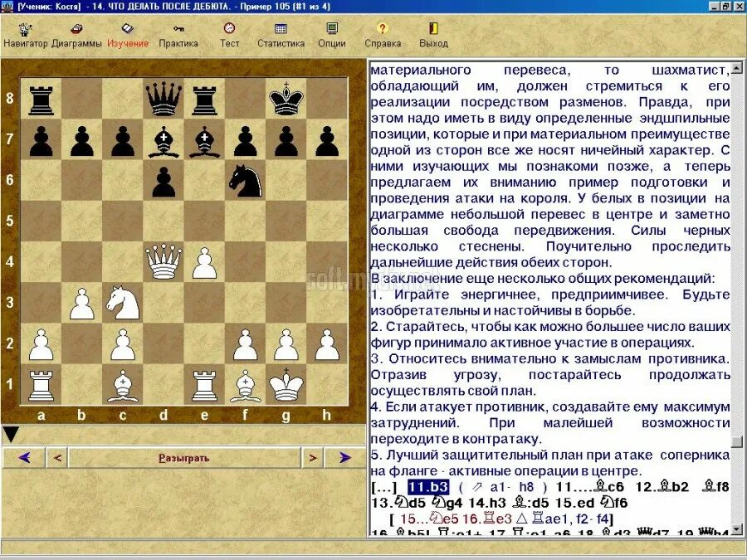Select the black pawn on h7
The image size is (747, 560).
[327, 140]
